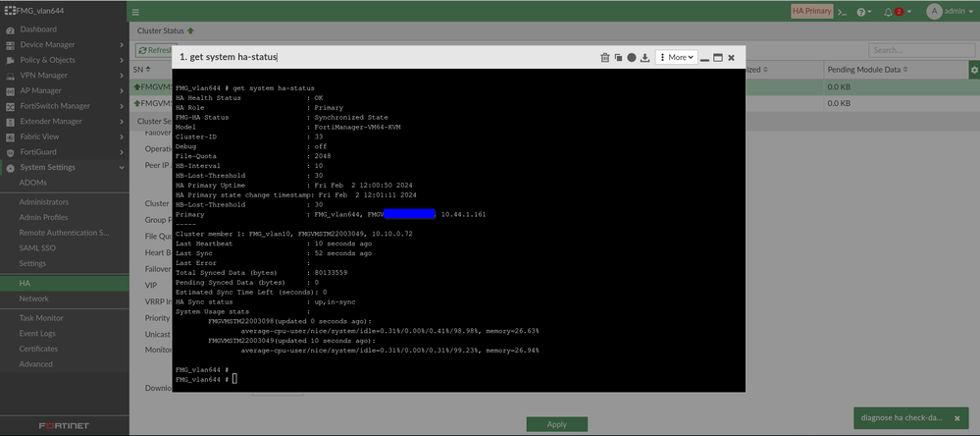Viewport: 980px width, 436px height.
Task: Click the Apply button
Action: click(557, 424)
